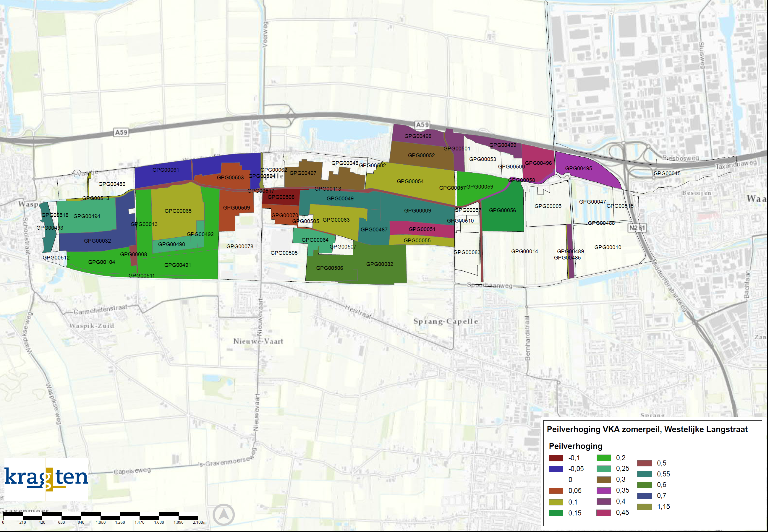Select the -0,05 blue legend swatch
This screenshot has height=532, width=769.
(556, 469)
